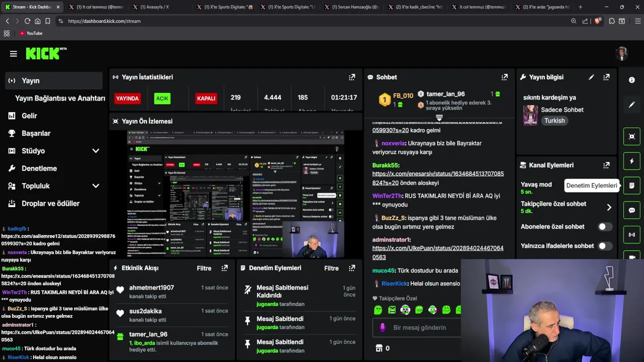Click the Bir mesaj gönderin input
This screenshot has width=644, height=362.
(419, 328)
